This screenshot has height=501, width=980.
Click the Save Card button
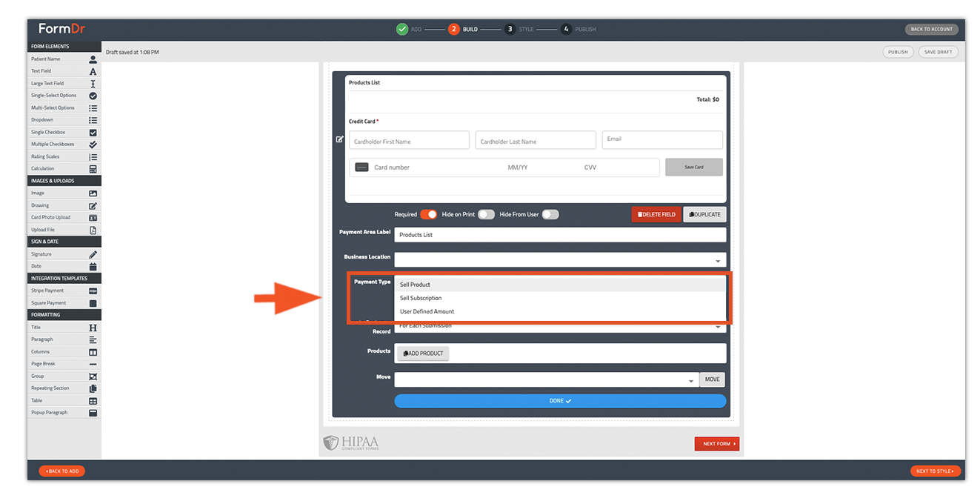click(x=694, y=167)
